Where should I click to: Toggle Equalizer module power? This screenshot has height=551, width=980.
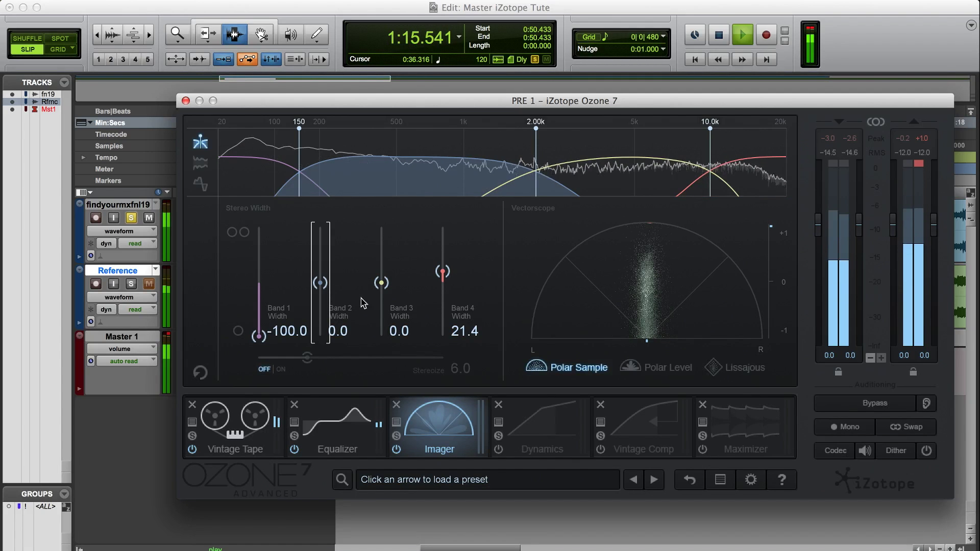click(x=294, y=449)
